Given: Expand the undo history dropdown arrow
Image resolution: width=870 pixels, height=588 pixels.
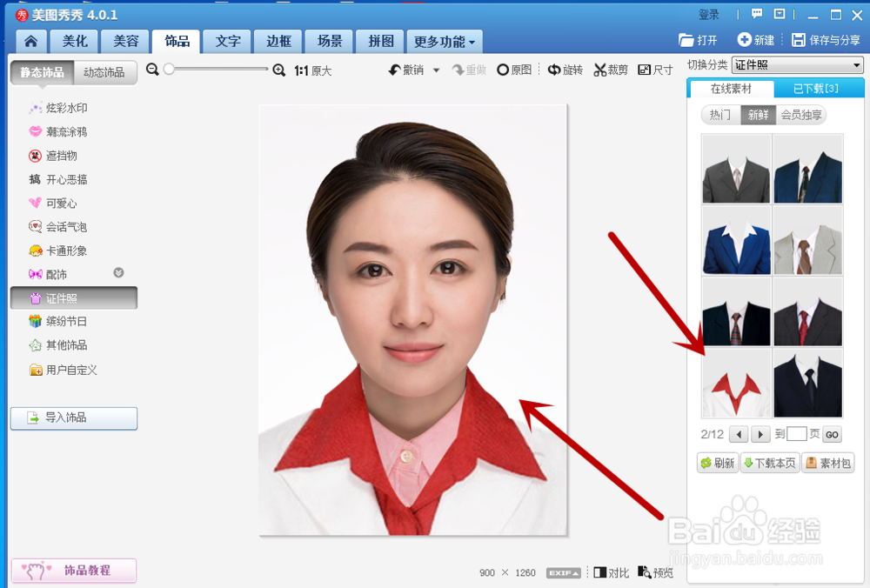Looking at the screenshot, I should 436,70.
